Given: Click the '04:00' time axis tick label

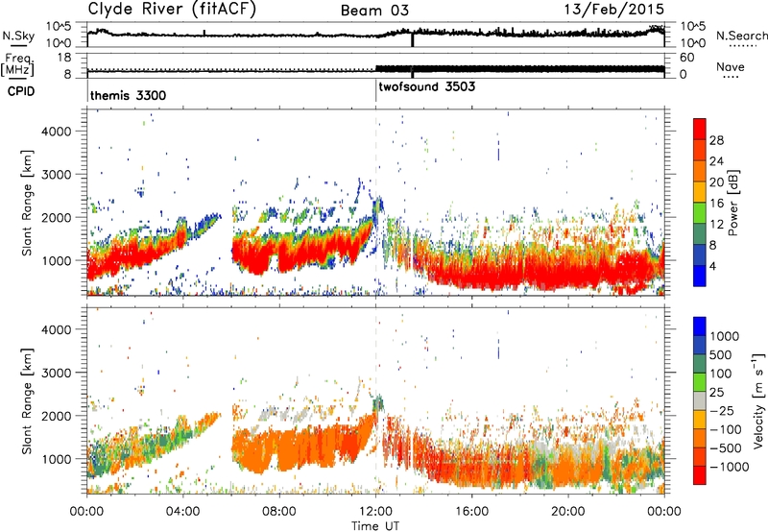Looking at the screenshot, I should 182,512.
